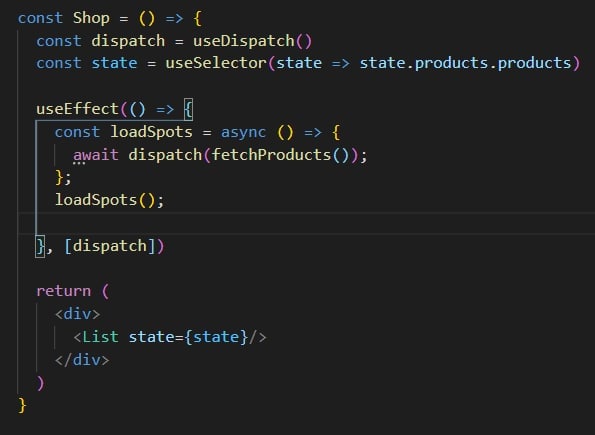
Task: Click the final yellow closing brace of Shop
Action: 22,405
